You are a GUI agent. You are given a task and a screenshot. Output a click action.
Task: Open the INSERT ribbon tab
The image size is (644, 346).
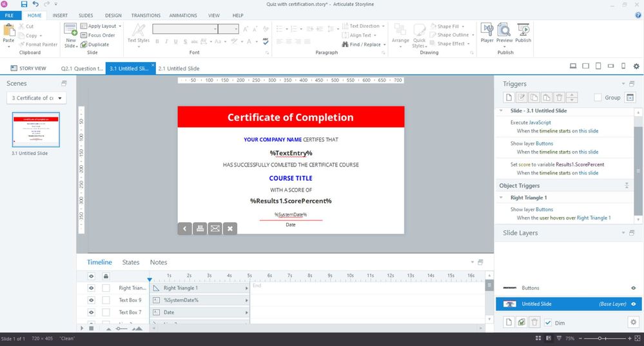pyautogui.click(x=60, y=15)
